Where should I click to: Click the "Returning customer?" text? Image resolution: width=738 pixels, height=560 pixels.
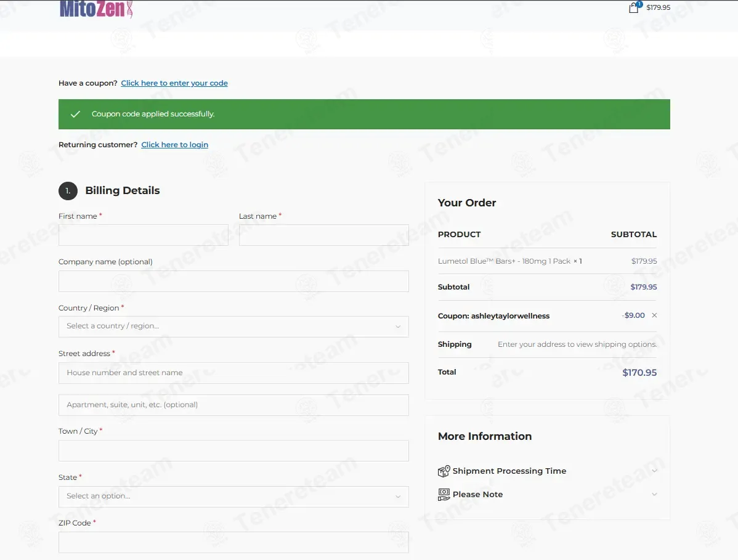click(x=98, y=145)
